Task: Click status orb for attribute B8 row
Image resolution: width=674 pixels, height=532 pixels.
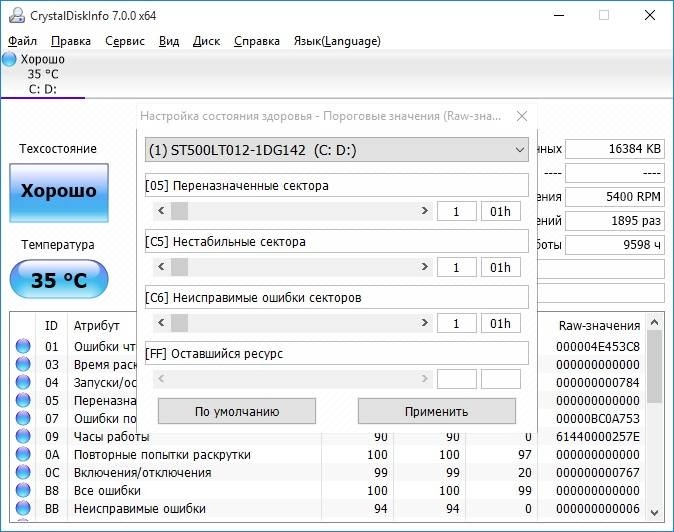Action: point(23,491)
